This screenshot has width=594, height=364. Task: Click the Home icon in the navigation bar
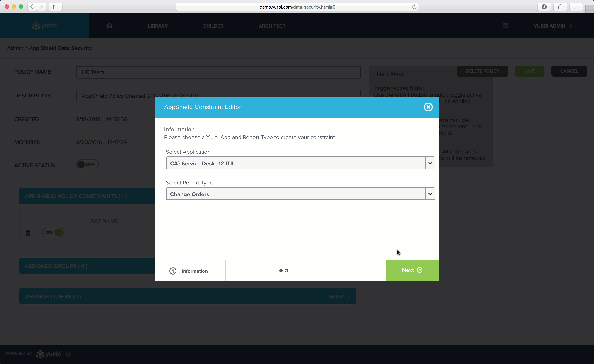coord(109,26)
